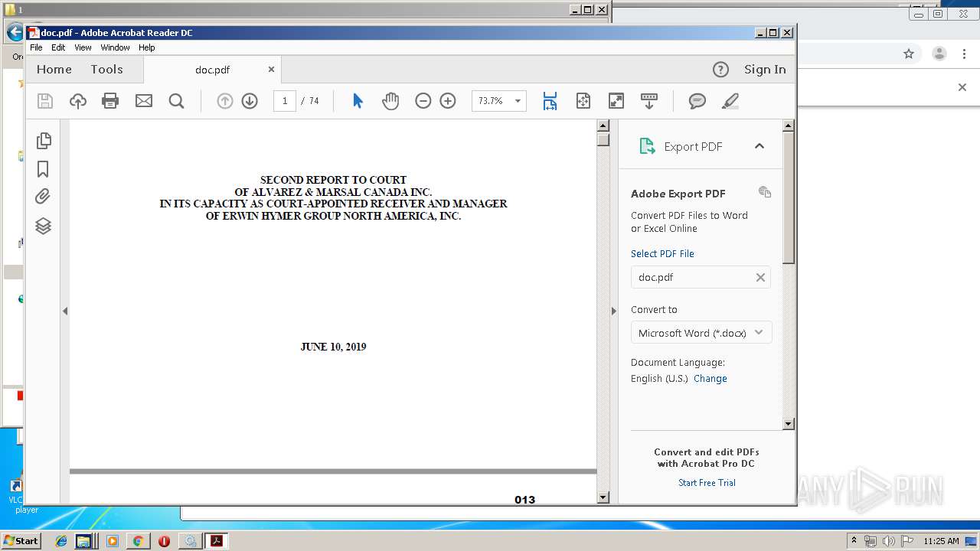Open the zoom level 73.7% dropdown
The image size is (980, 551).
(518, 101)
